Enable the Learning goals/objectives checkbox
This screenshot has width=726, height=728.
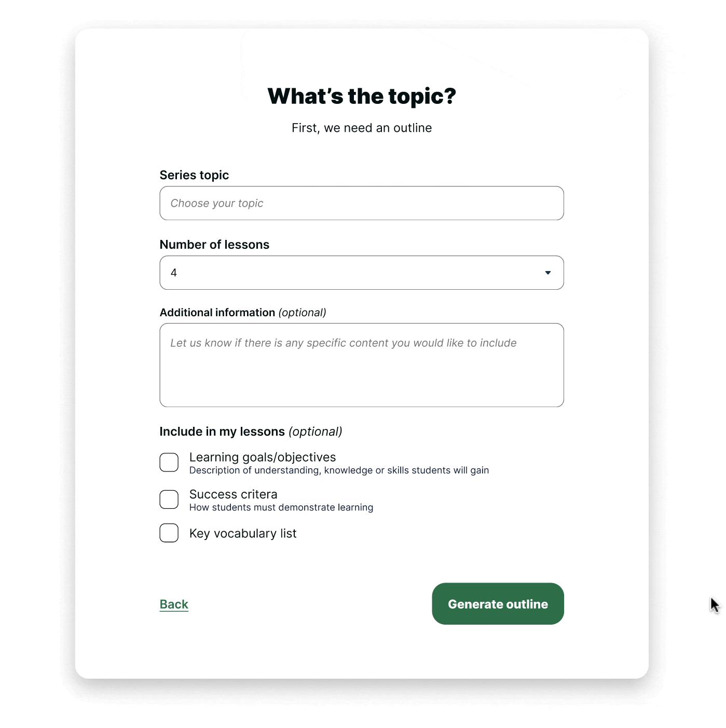click(x=169, y=462)
